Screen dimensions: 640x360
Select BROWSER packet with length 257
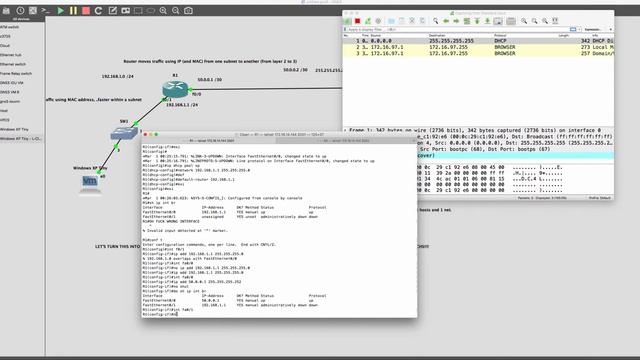[x=478, y=53]
